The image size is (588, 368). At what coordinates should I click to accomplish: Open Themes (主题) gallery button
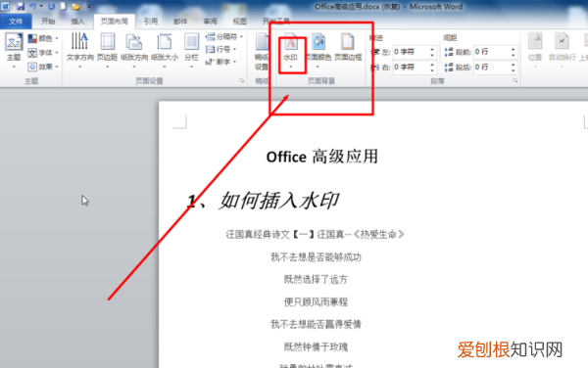click(x=14, y=51)
